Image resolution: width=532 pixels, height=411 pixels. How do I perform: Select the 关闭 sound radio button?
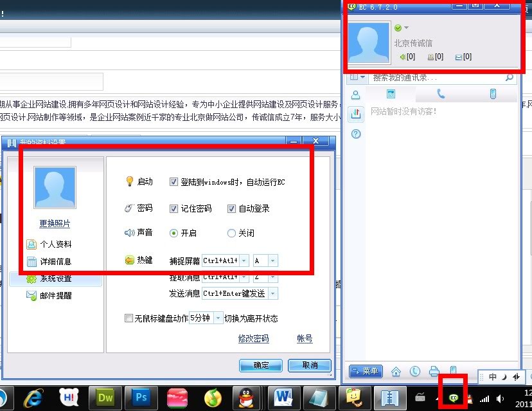231,233
